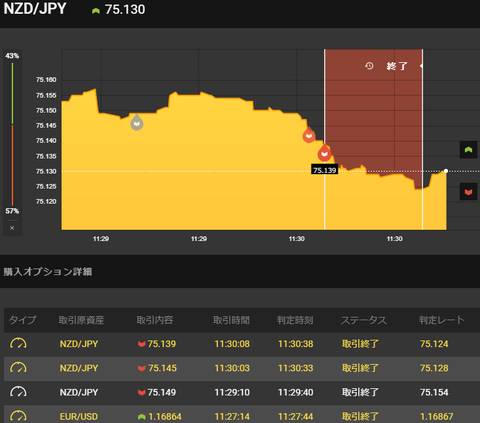Click NZD/JPY in the 11:30:08 trade row
The width and height of the screenshot is (480, 423).
point(79,344)
